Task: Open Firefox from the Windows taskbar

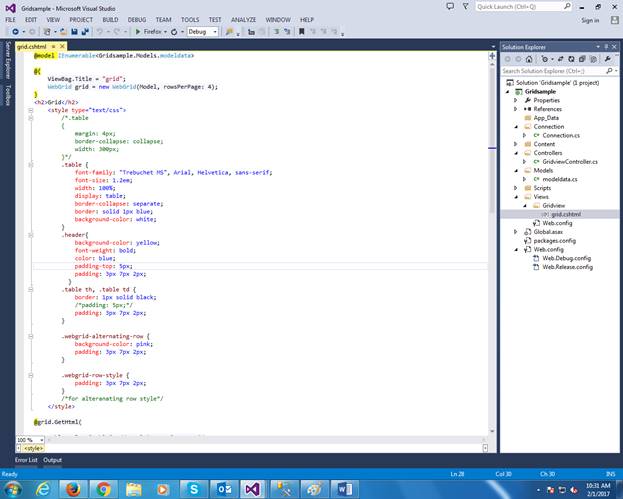Action: click(73, 487)
